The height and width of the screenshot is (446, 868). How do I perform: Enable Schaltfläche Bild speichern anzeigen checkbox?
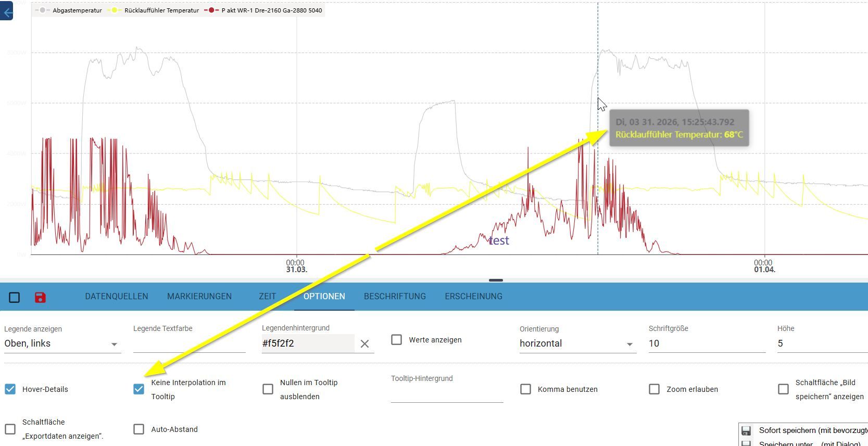point(783,389)
